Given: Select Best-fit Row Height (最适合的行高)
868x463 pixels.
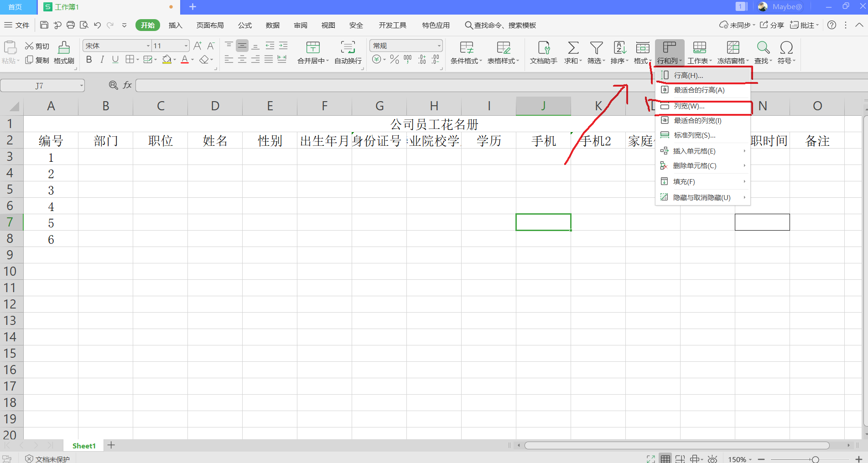Looking at the screenshot, I should 703,90.
